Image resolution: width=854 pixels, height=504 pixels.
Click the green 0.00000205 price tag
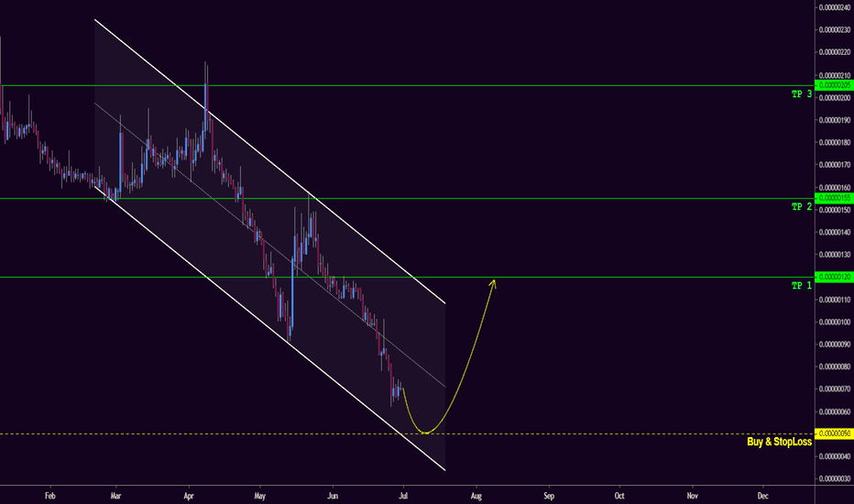[x=835, y=85]
